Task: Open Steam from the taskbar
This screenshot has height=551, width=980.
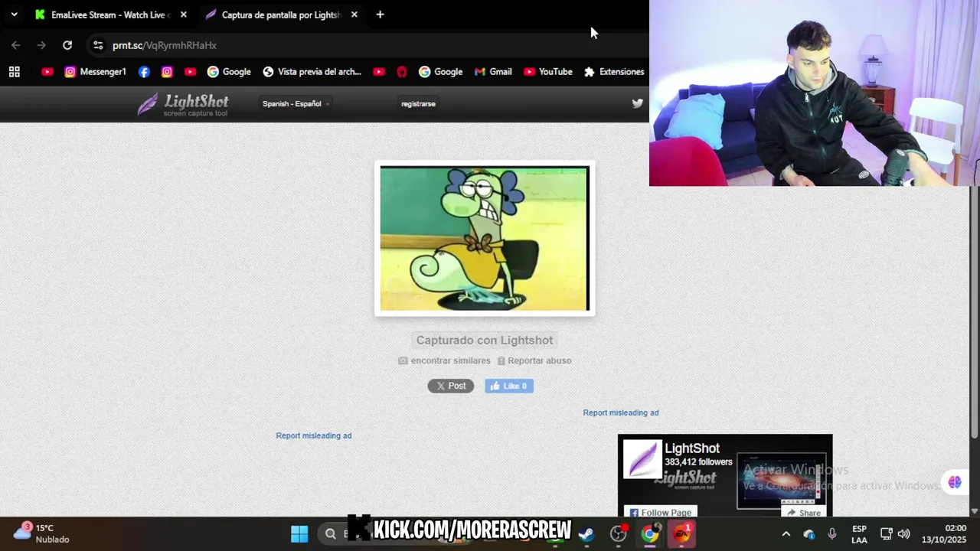Action: pos(586,533)
